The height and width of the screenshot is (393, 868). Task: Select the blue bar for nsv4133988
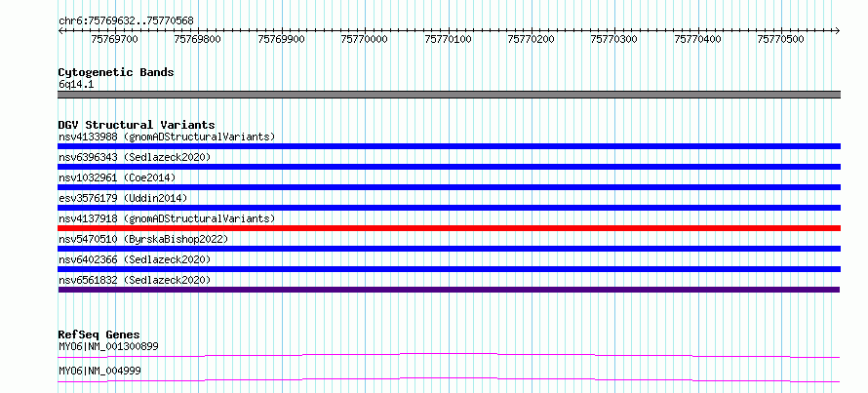[449, 146]
